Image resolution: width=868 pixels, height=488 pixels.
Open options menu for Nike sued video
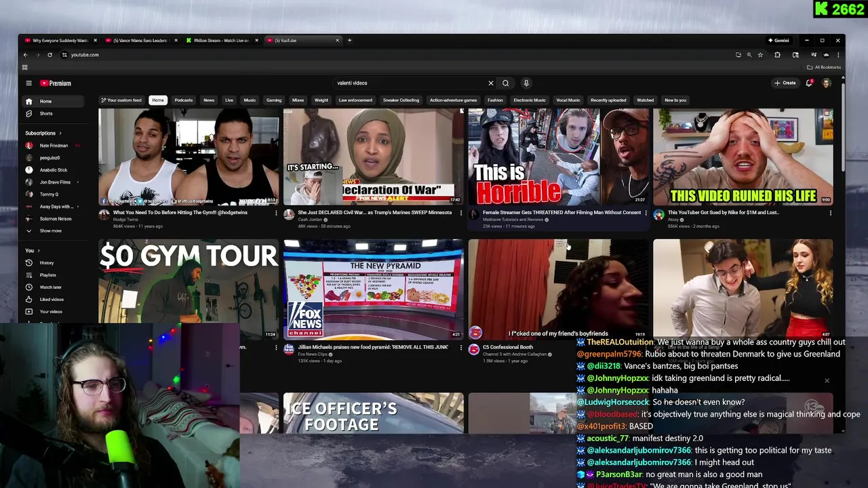click(x=830, y=213)
